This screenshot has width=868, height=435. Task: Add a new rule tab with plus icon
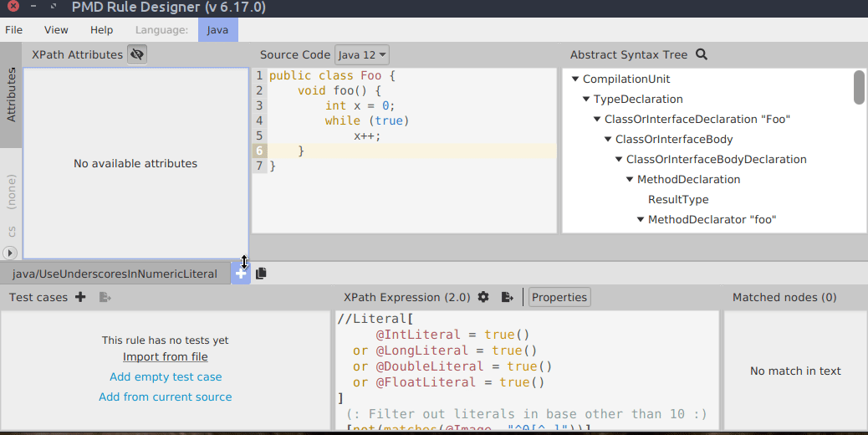pos(241,274)
